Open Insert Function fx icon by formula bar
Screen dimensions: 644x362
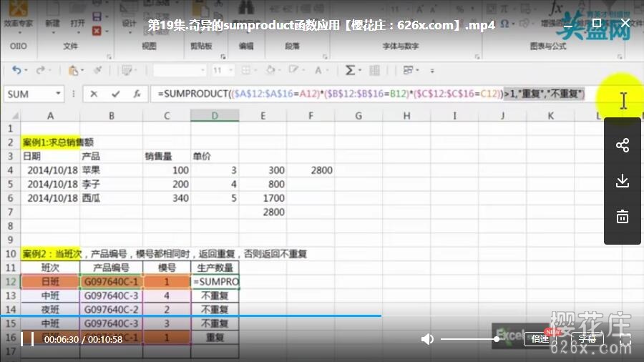(x=137, y=94)
